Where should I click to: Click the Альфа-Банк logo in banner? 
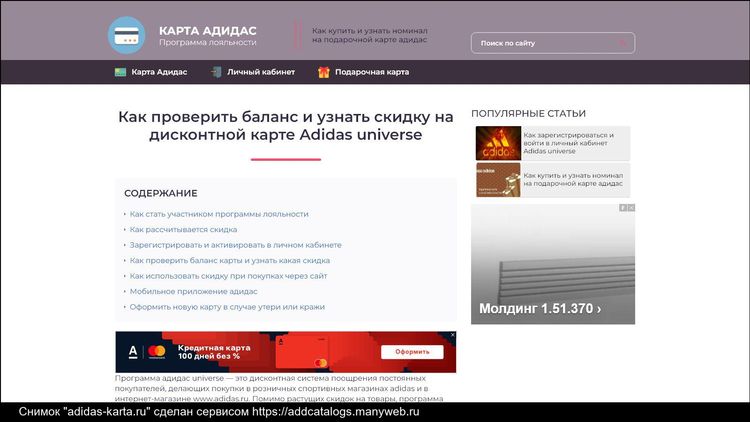(133, 352)
